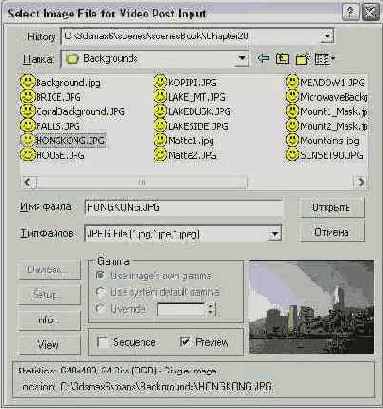Screen dimensions: 383x409
Task: Select the file name LAKESIDE.JPG
Action: 198,126
